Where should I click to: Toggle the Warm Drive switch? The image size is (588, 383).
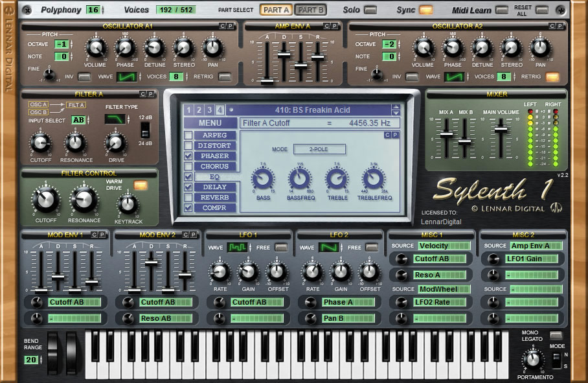(141, 185)
